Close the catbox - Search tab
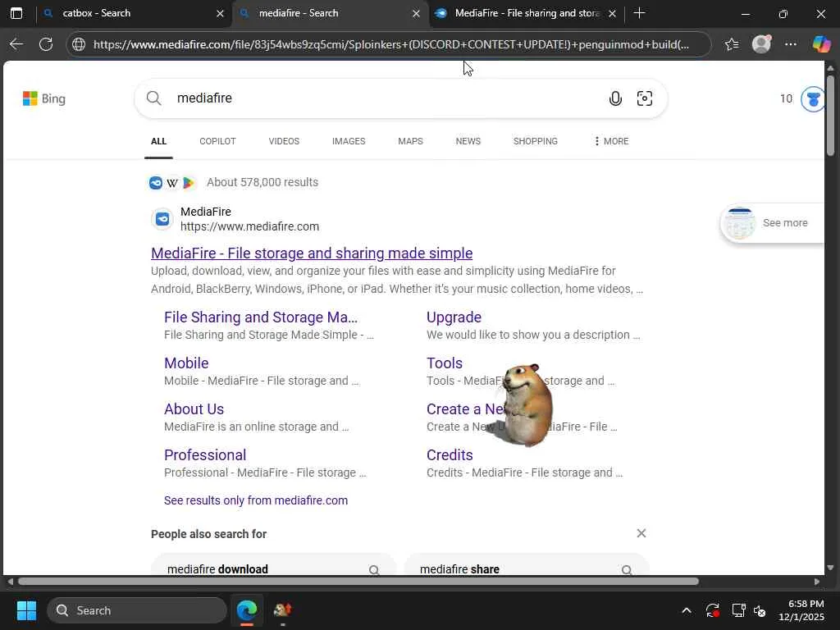Screen dimensions: 840x630 point(220,13)
